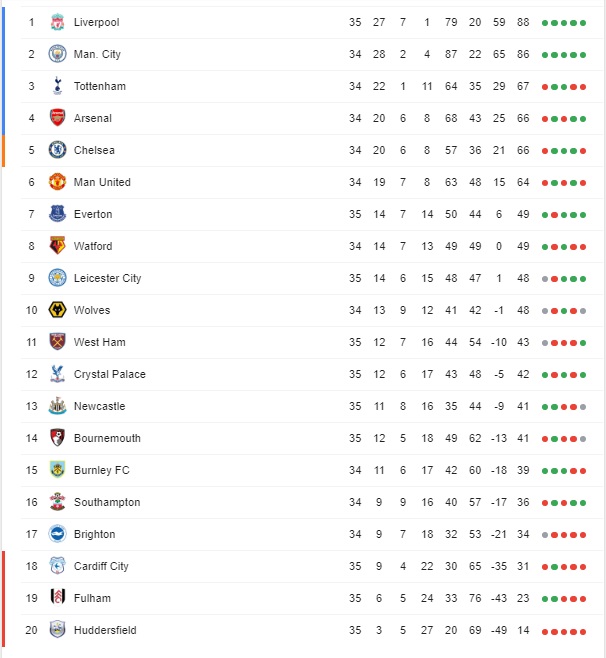Click the Liverpool club crest
Image resolution: width=606 pixels, height=658 pixels.
(x=57, y=22)
